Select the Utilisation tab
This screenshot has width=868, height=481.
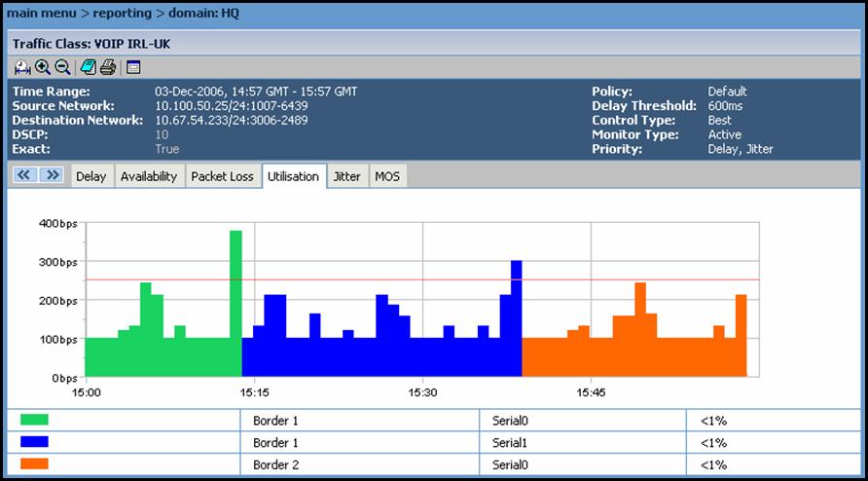click(293, 176)
